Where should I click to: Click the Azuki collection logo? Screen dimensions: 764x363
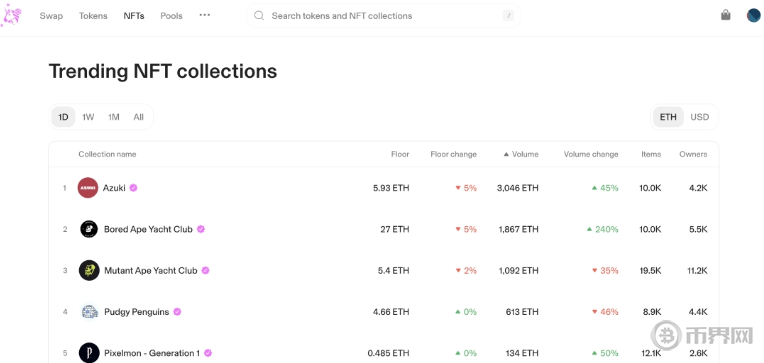point(88,188)
